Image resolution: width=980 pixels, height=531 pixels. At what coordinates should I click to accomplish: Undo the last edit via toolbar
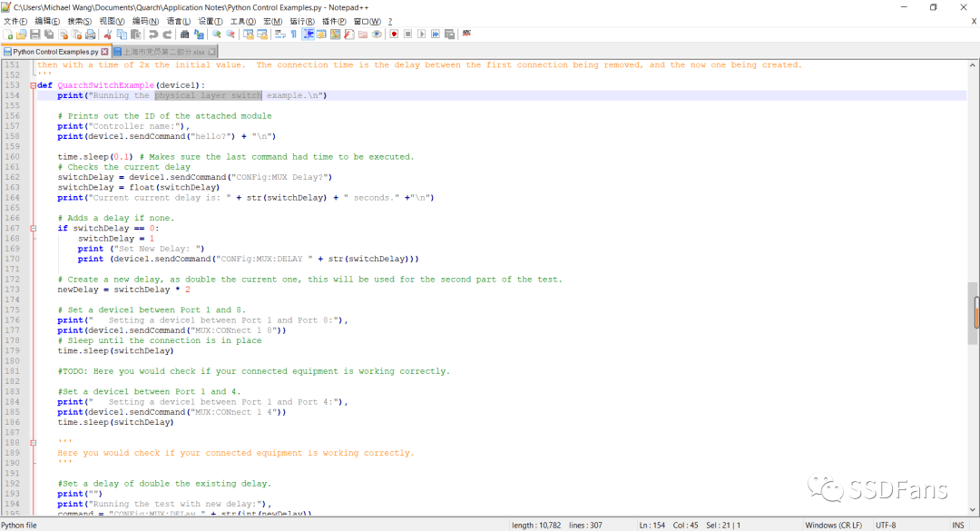[x=153, y=34]
